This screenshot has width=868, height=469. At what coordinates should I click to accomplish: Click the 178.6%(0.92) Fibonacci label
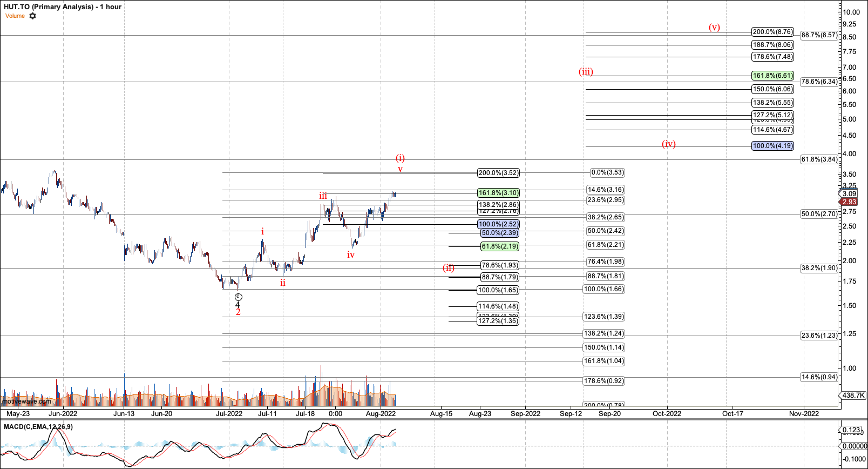tap(604, 381)
